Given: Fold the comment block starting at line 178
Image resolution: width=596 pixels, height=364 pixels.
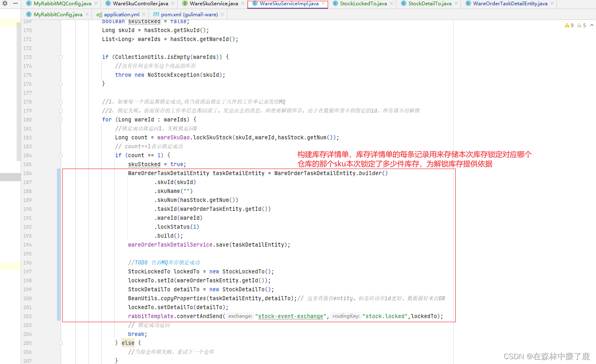Looking at the screenshot, I should [x=61, y=102].
